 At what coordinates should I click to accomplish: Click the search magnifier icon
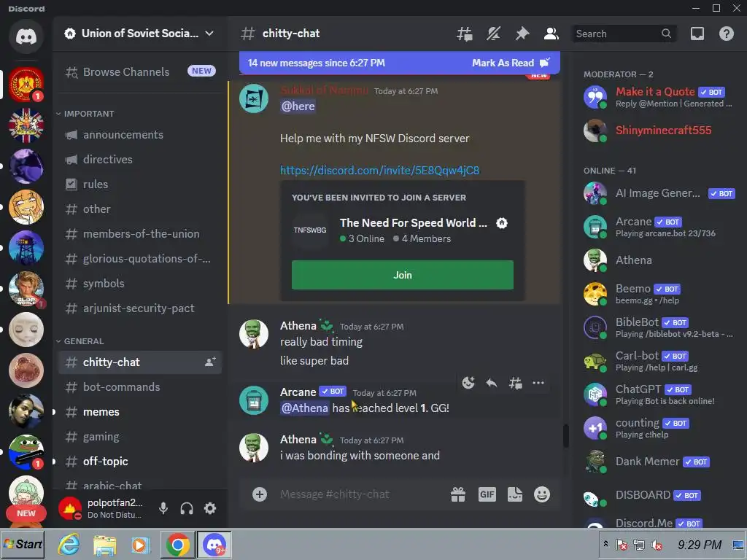tap(666, 34)
